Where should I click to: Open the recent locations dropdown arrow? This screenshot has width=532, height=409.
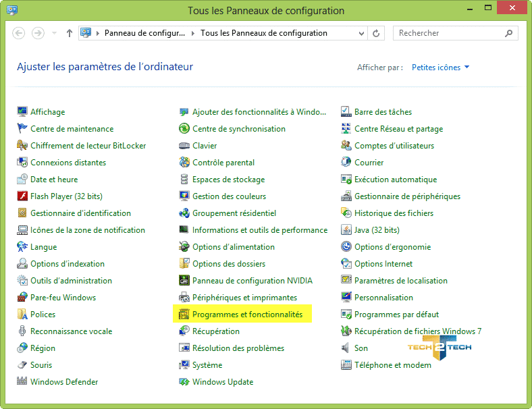54,33
